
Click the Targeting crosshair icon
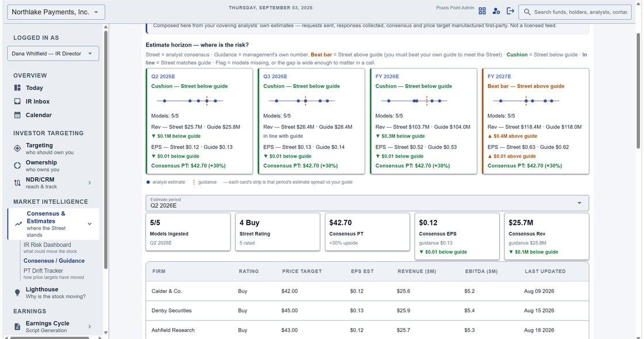point(17,148)
